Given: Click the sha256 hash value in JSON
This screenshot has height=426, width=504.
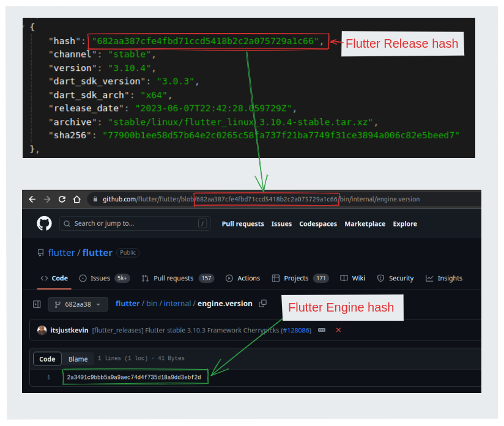Looking at the screenshot, I should 281,135.
